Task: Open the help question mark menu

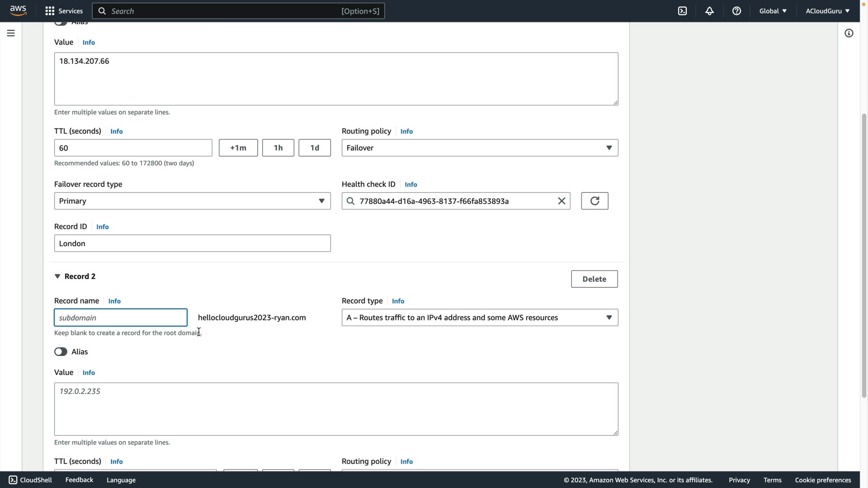Action: (736, 11)
